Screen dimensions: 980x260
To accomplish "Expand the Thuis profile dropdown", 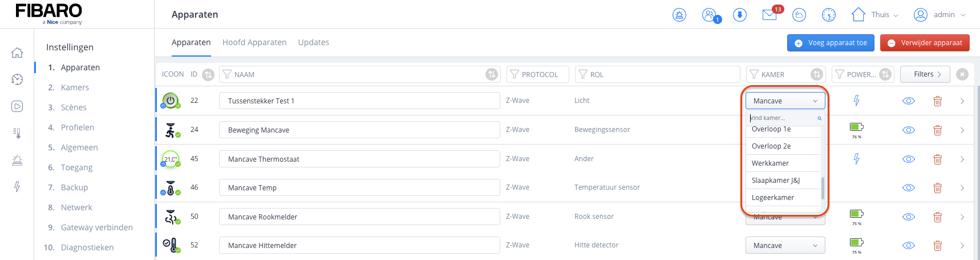I will click(x=875, y=15).
